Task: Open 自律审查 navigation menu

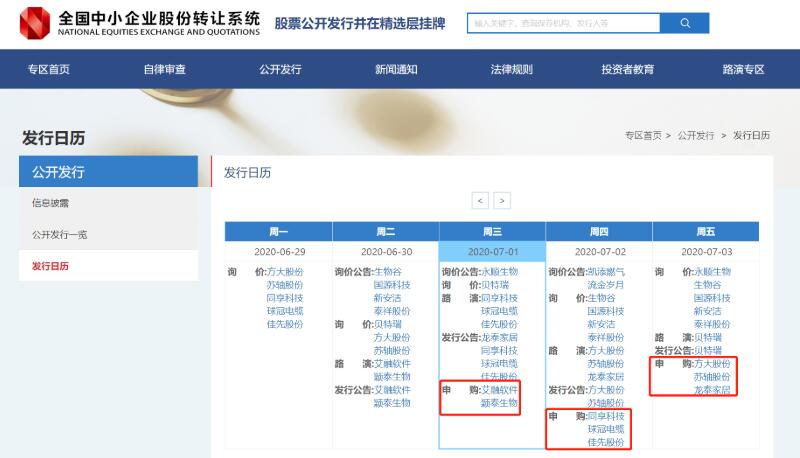Action: pyautogui.click(x=164, y=69)
